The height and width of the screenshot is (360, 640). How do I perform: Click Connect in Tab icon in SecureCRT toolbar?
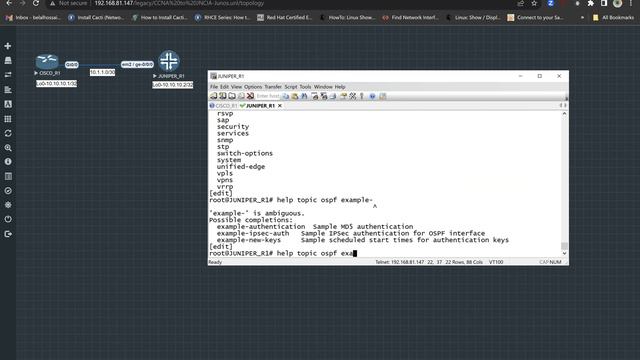click(232, 96)
